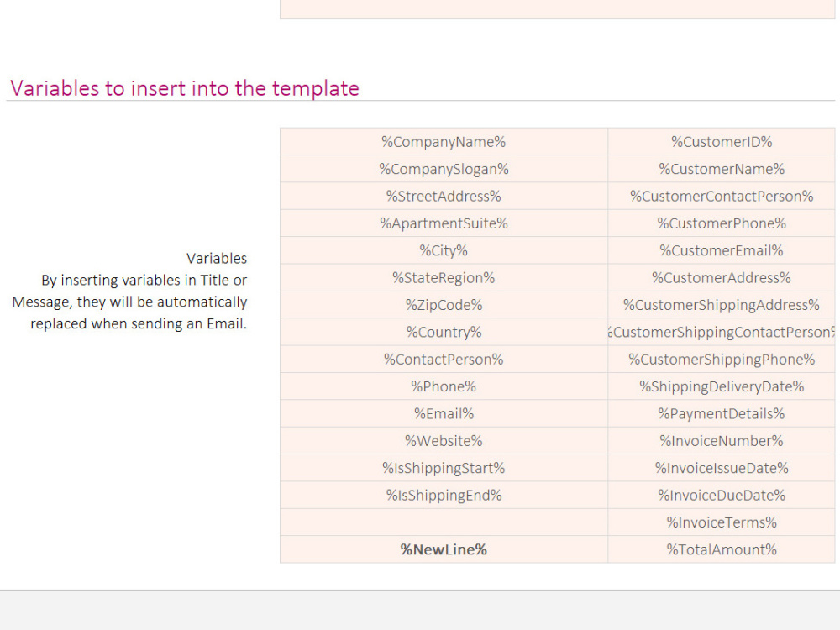Click the %TotalAmount% cell

pyautogui.click(x=722, y=549)
